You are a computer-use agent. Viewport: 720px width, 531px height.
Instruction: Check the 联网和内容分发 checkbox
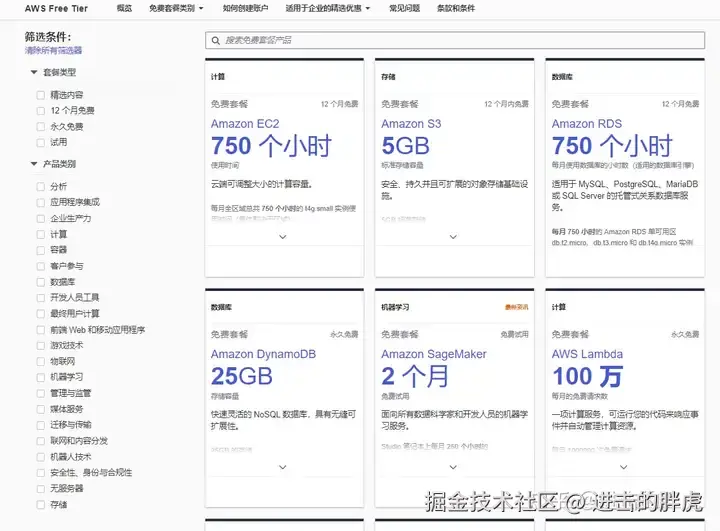(41, 441)
